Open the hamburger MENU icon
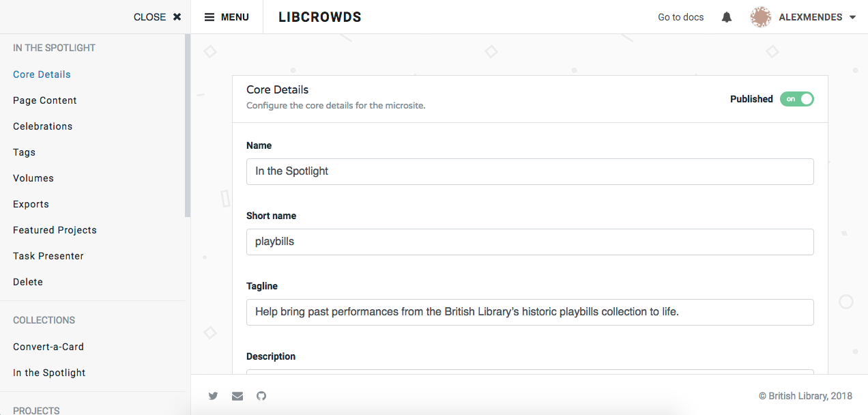Image resolution: width=868 pixels, height=415 pixels. click(209, 16)
